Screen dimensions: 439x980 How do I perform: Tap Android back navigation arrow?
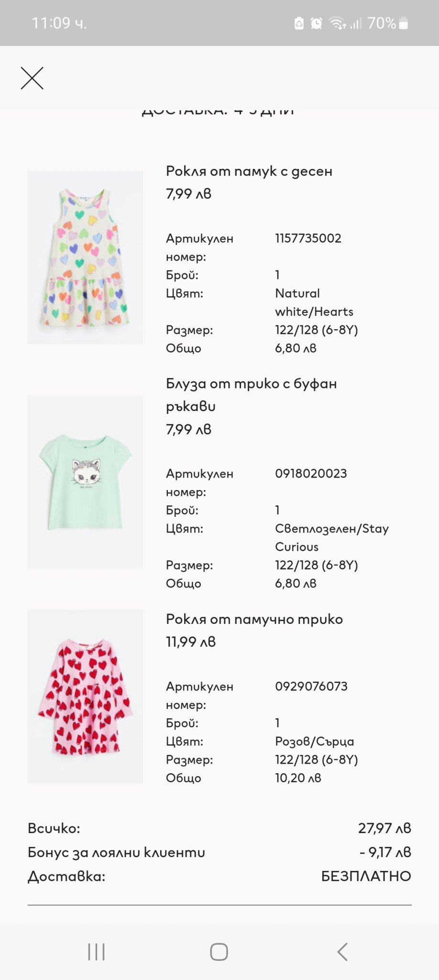pyautogui.click(x=342, y=952)
